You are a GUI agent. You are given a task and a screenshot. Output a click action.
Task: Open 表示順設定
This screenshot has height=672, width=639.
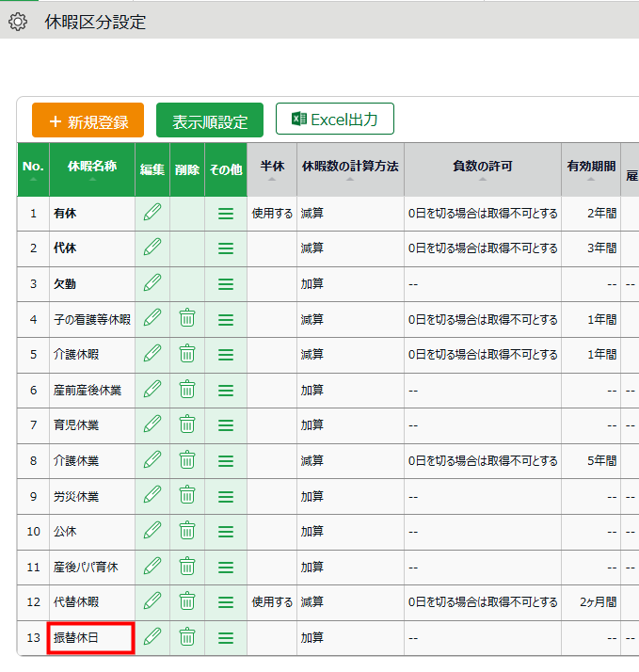click(210, 120)
